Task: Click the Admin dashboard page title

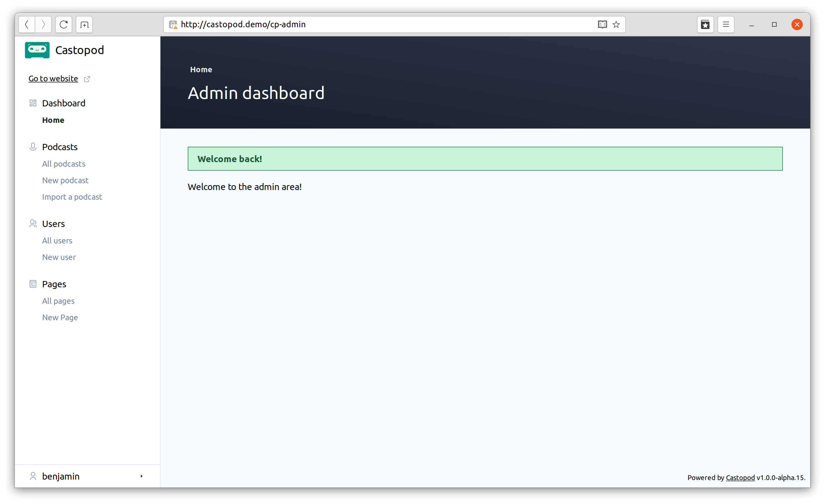Action: point(256,93)
